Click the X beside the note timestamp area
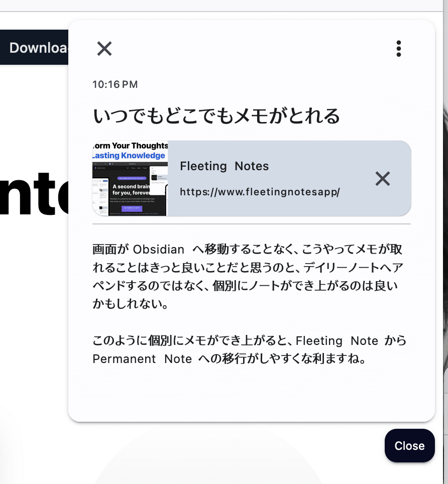Viewport: 448px width, 484px height. click(104, 49)
